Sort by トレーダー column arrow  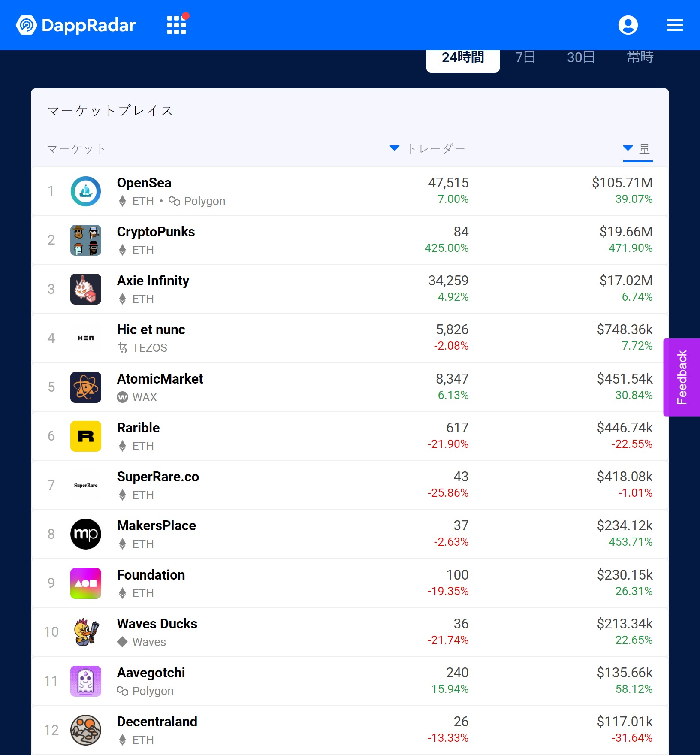[x=394, y=148]
